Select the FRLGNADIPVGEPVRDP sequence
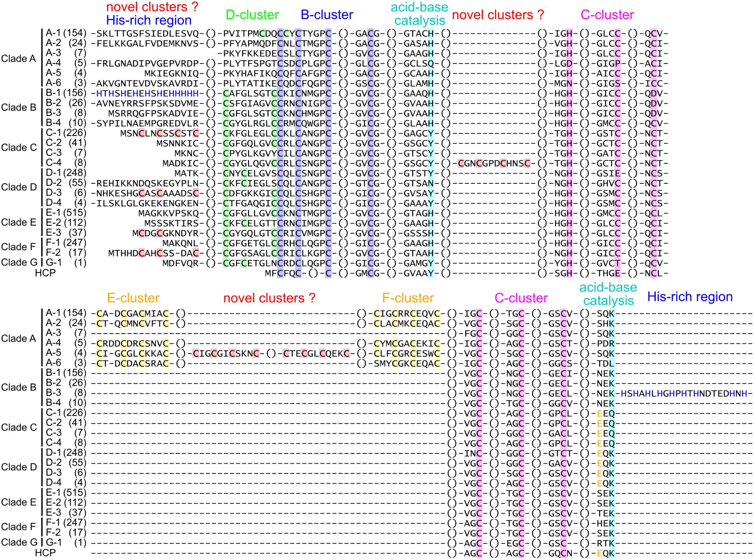The image size is (754, 560). pyautogui.click(x=148, y=64)
